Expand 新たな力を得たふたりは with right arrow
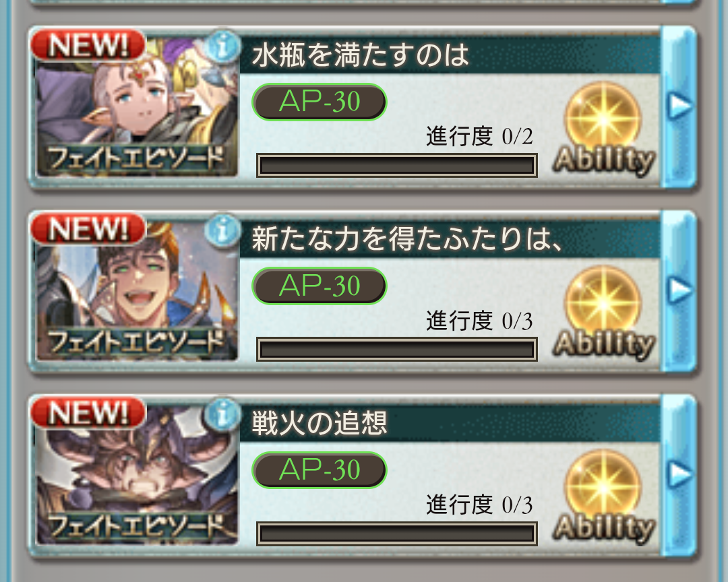The image size is (728, 582). [x=679, y=290]
